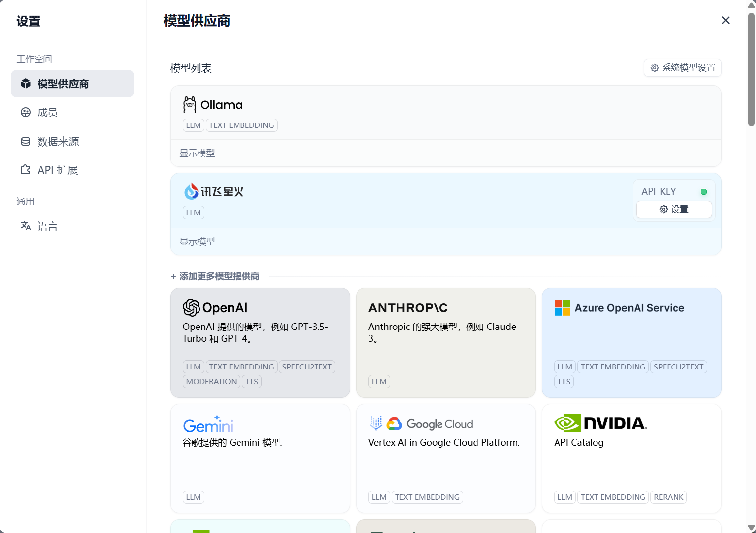The width and height of the screenshot is (756, 533).
Task: Close the settings dialog with X
Action: (x=725, y=20)
